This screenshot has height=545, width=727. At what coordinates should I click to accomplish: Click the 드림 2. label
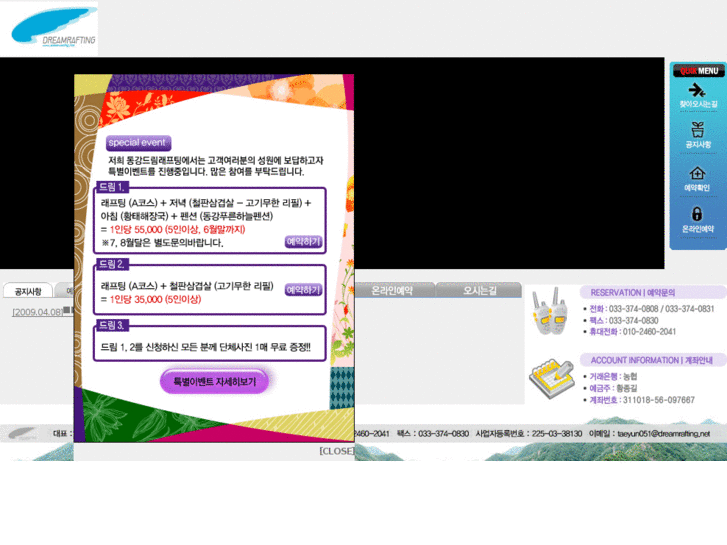point(112,264)
